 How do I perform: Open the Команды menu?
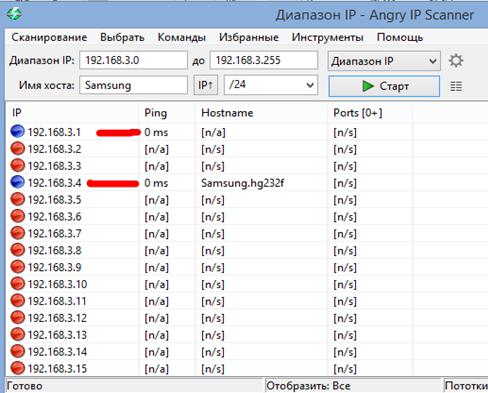[182, 37]
